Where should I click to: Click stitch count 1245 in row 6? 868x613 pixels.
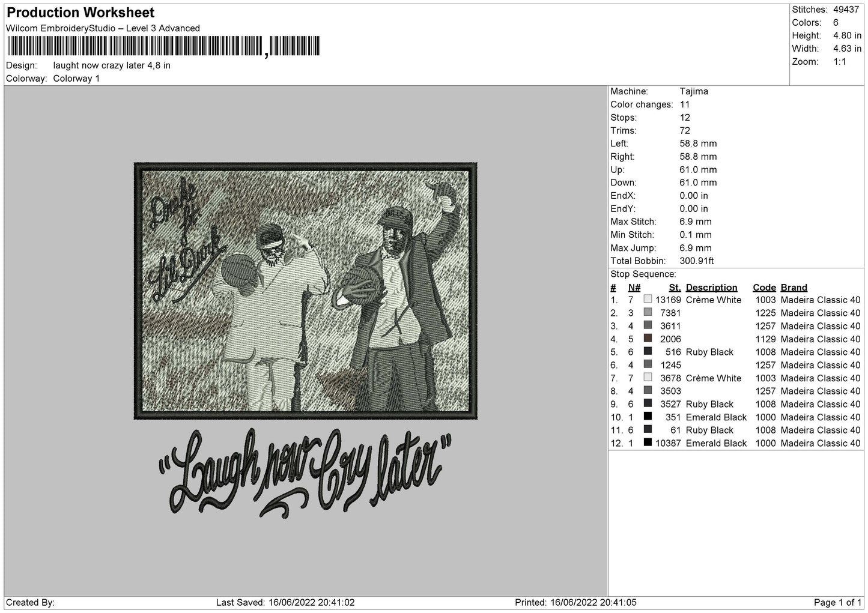(670, 365)
